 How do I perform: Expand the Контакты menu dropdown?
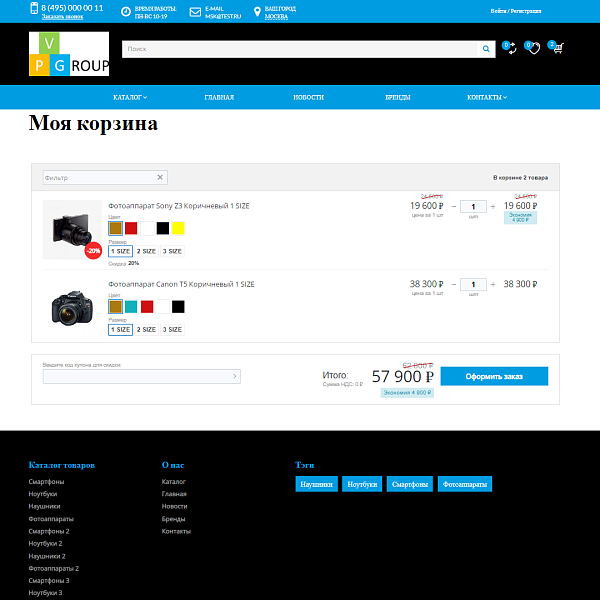486,97
